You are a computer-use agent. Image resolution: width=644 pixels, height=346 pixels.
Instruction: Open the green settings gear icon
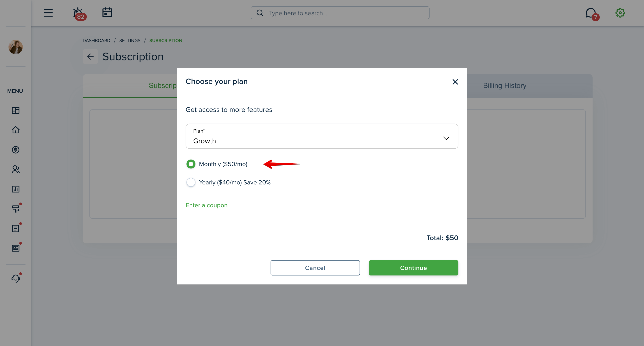point(620,13)
